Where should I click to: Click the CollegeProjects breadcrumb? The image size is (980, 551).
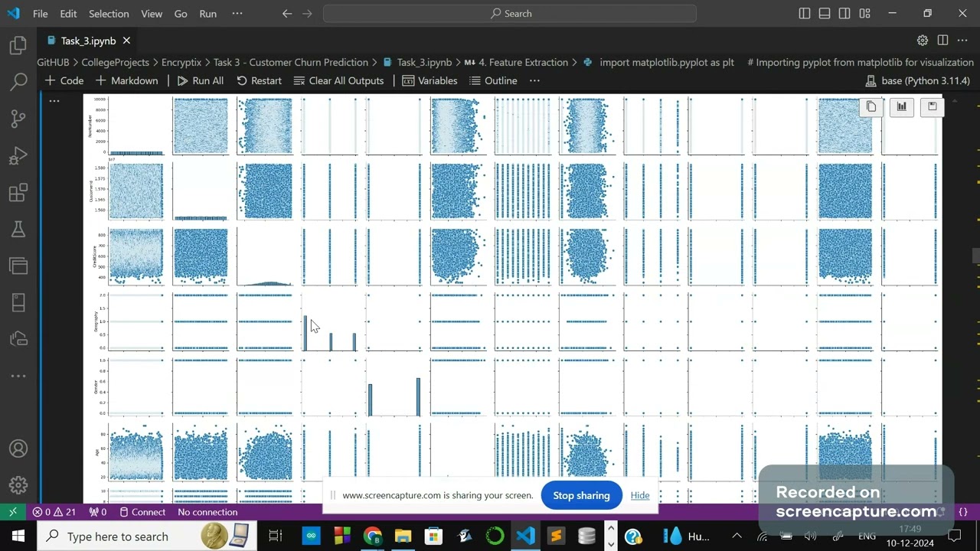click(116, 62)
